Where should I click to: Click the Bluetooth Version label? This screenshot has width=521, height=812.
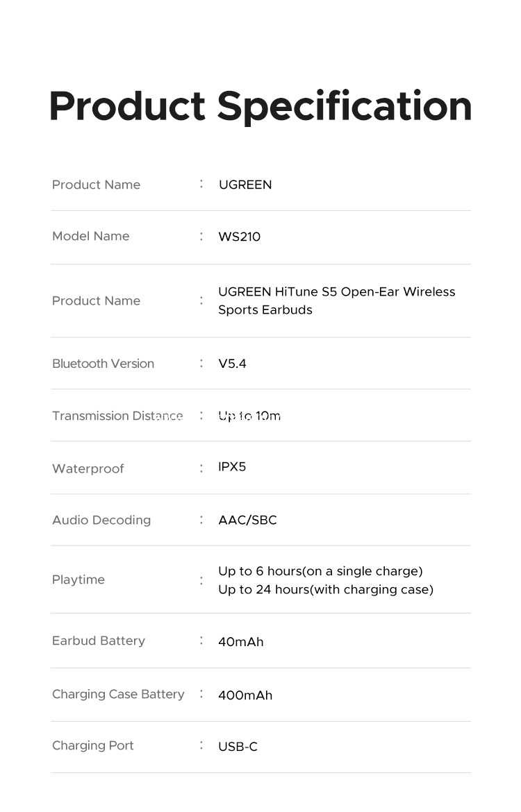point(103,364)
